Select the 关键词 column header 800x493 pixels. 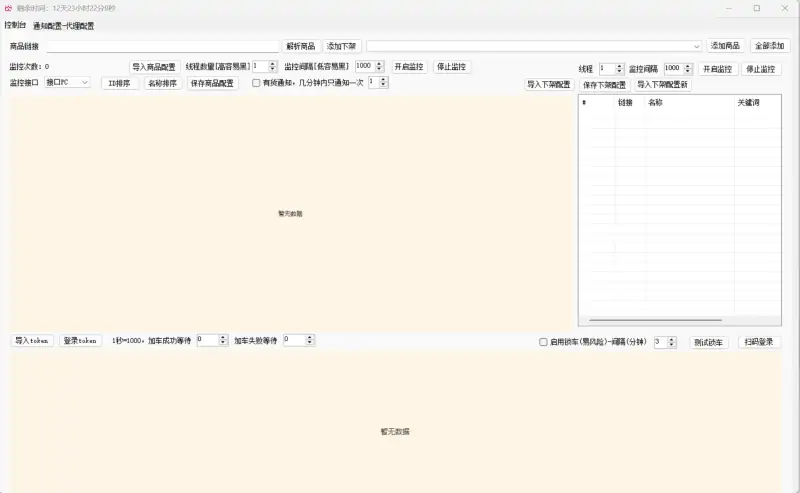[748, 103]
